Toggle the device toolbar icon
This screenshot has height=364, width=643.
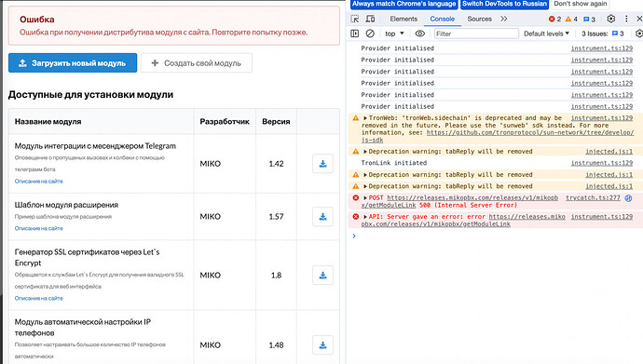[x=370, y=19]
